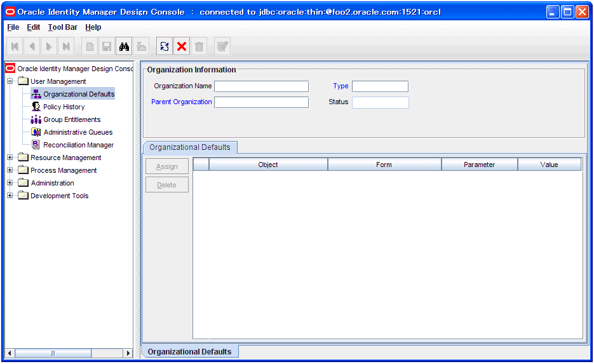Refresh data with the blue arrows icon
The width and height of the screenshot is (594, 364).
tap(165, 46)
